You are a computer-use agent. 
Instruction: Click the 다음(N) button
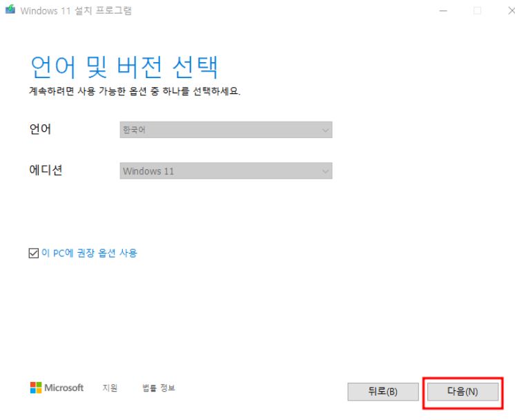pyautogui.click(x=463, y=392)
